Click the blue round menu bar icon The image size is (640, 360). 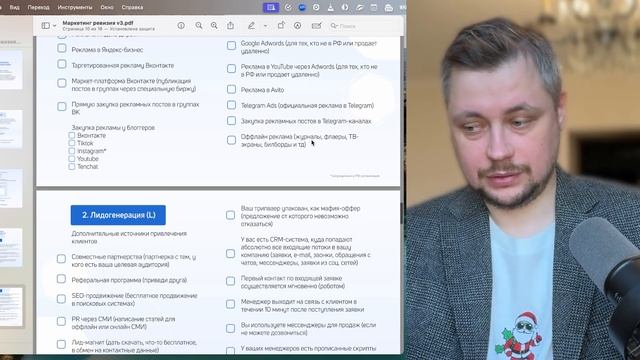[302, 7]
